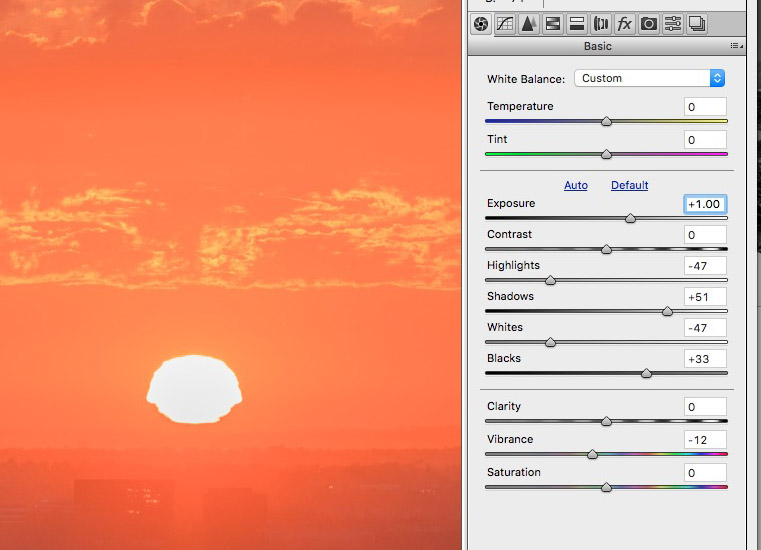
Task: Click the Temperature value field
Action: 705,107
